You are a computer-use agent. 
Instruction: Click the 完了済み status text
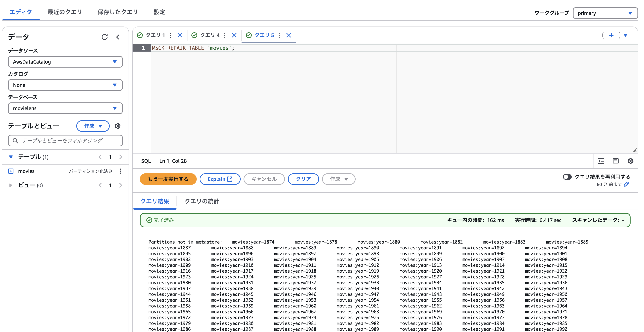click(x=164, y=220)
